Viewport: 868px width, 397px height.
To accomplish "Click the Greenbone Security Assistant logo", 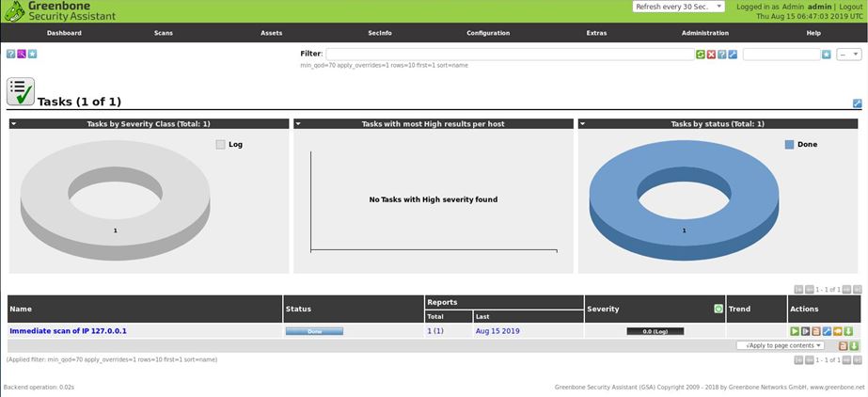I will pyautogui.click(x=60, y=11).
